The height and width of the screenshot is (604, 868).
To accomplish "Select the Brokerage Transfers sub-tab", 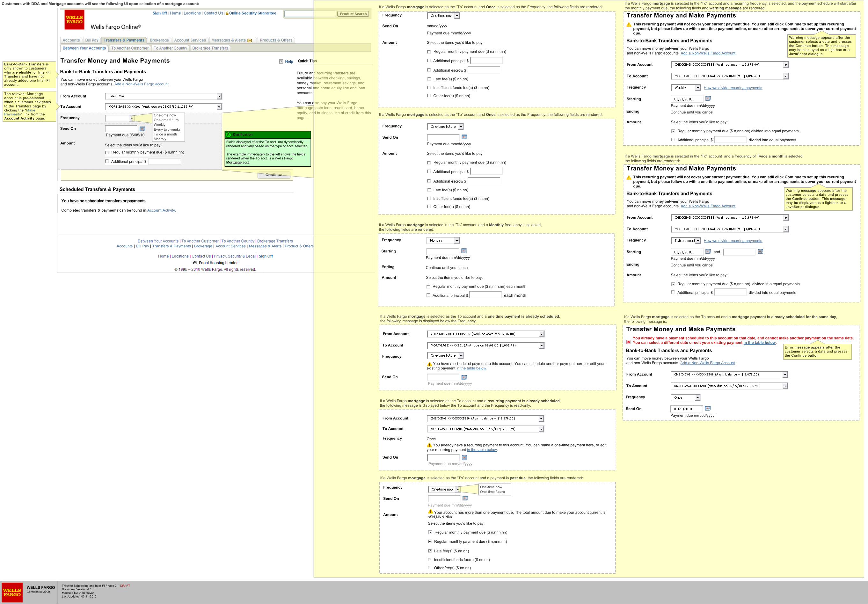I will pos(210,48).
